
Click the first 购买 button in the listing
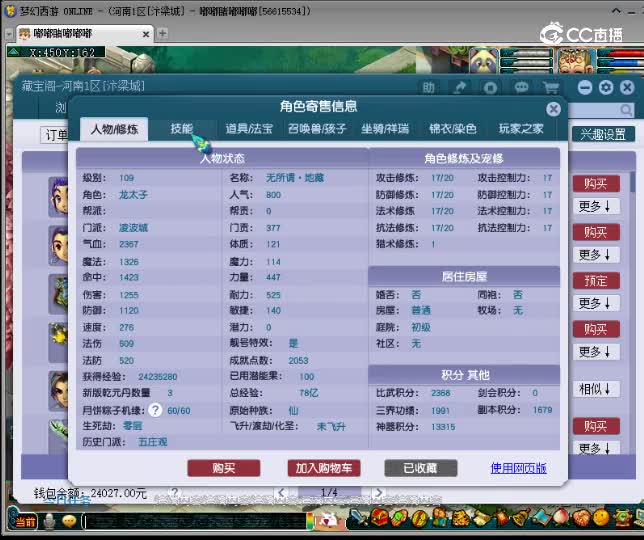(x=596, y=184)
